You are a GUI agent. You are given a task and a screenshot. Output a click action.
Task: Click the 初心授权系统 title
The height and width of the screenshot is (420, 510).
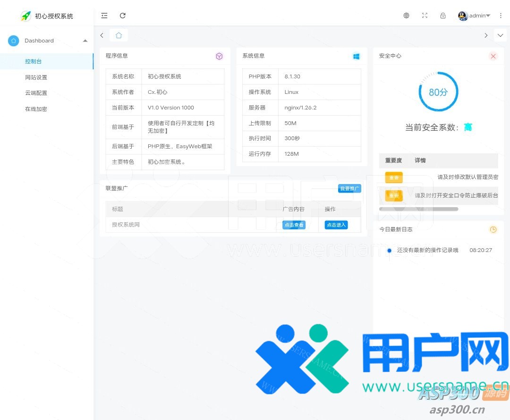click(54, 16)
